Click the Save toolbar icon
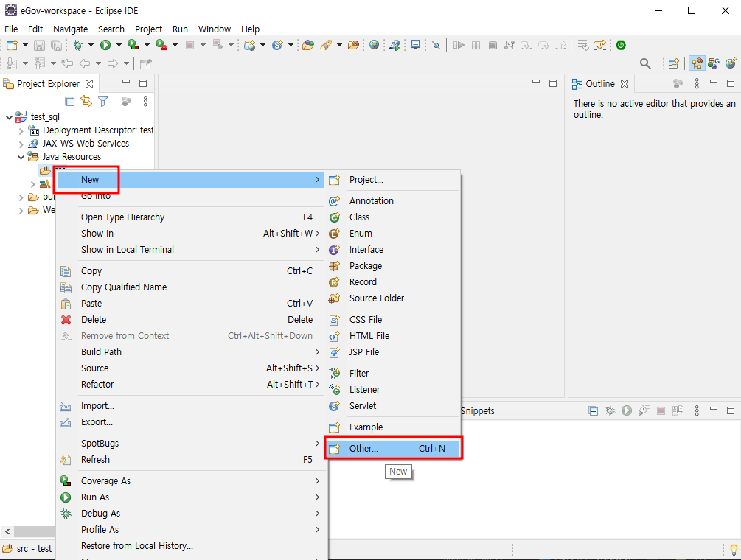741x560 pixels. click(x=40, y=45)
